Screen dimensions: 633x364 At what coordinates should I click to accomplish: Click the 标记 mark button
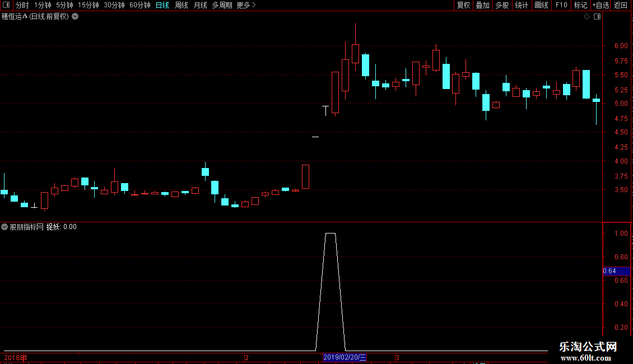click(x=580, y=5)
